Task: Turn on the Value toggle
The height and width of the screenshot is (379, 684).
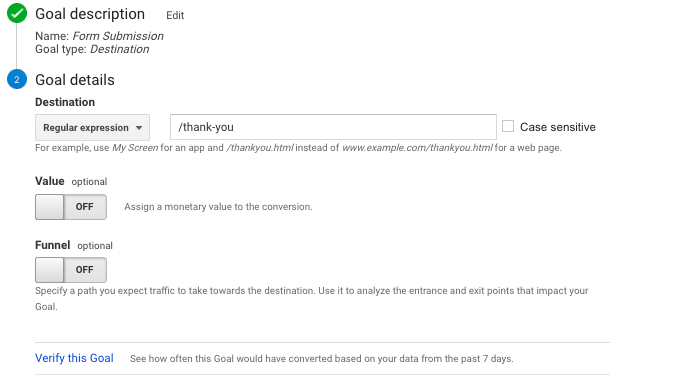Action: (x=71, y=207)
